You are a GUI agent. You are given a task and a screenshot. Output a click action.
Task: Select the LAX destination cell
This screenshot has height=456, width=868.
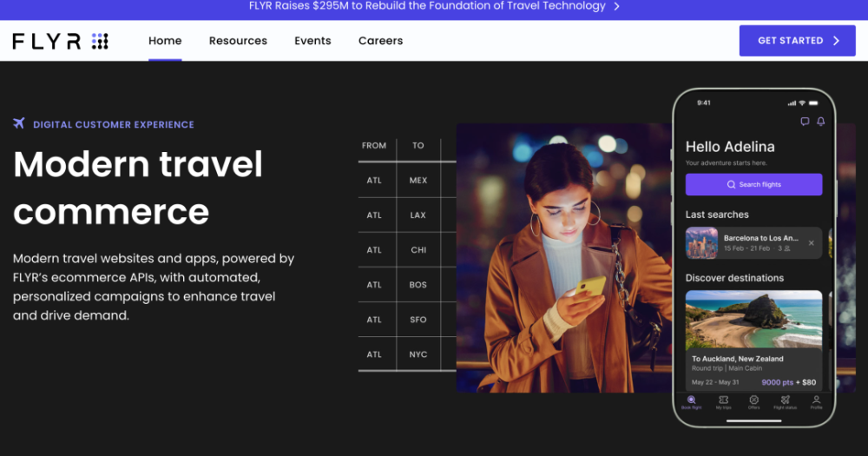pos(418,215)
